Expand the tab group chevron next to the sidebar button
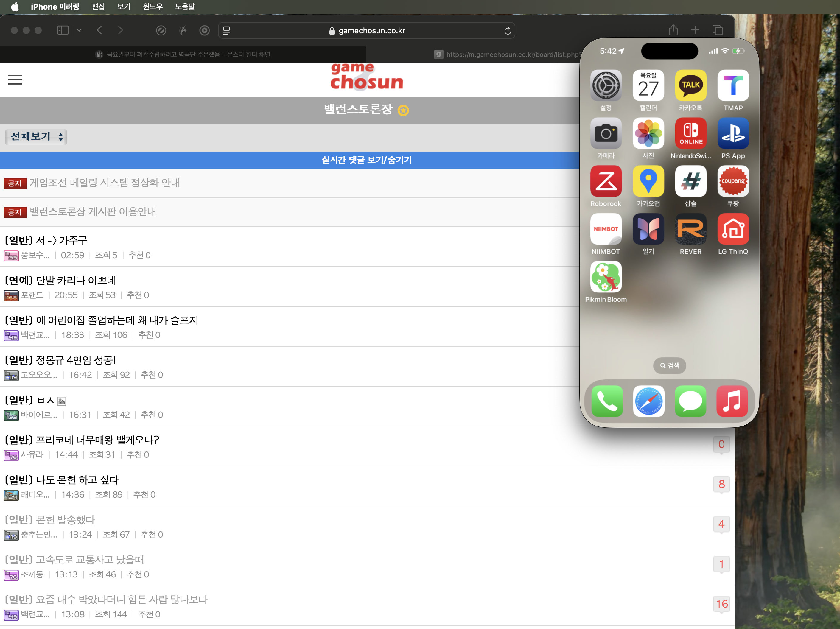Screen dimensions: 840x629 [79, 30]
